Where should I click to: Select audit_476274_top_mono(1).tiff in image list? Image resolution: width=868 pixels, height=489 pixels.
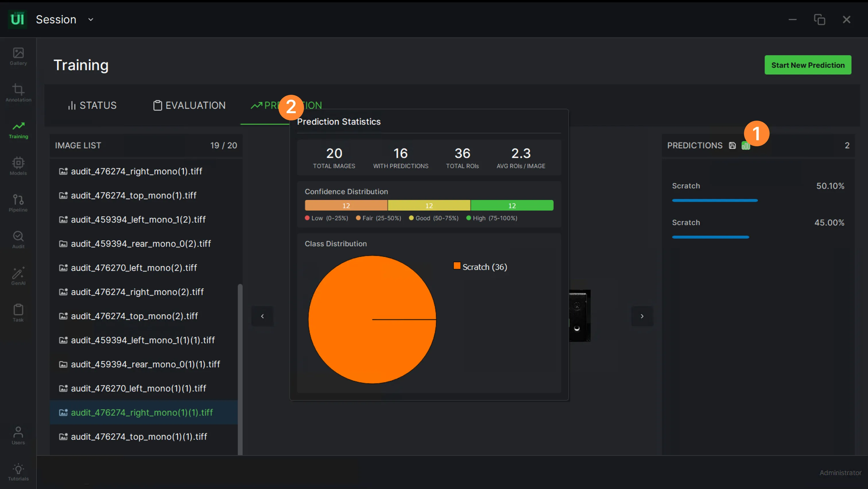pyautogui.click(x=144, y=195)
